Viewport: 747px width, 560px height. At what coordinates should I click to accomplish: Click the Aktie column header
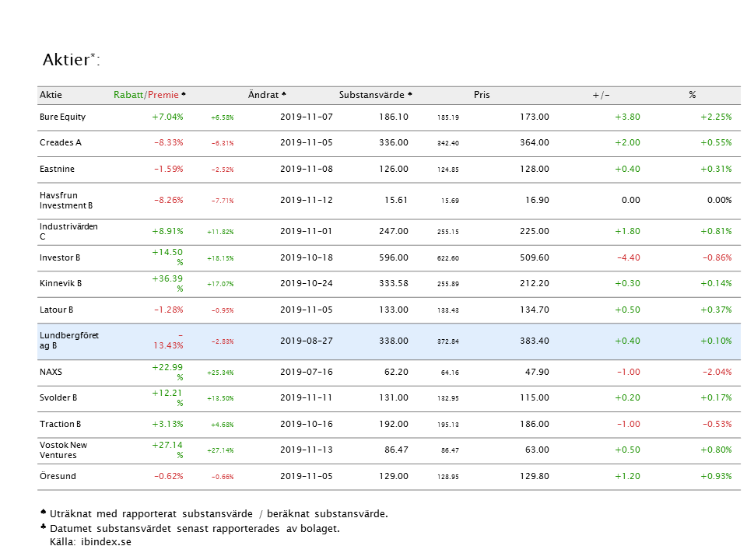tap(51, 95)
